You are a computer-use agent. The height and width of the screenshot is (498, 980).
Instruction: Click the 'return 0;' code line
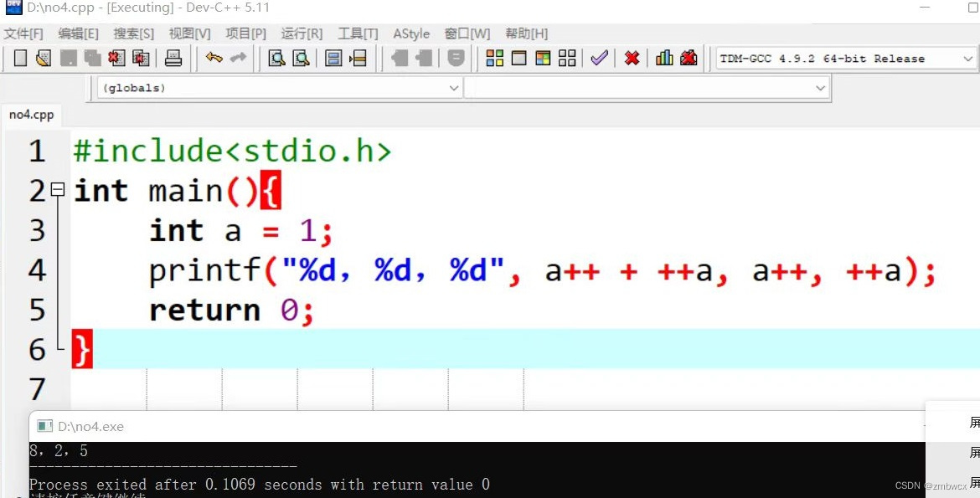click(x=231, y=311)
